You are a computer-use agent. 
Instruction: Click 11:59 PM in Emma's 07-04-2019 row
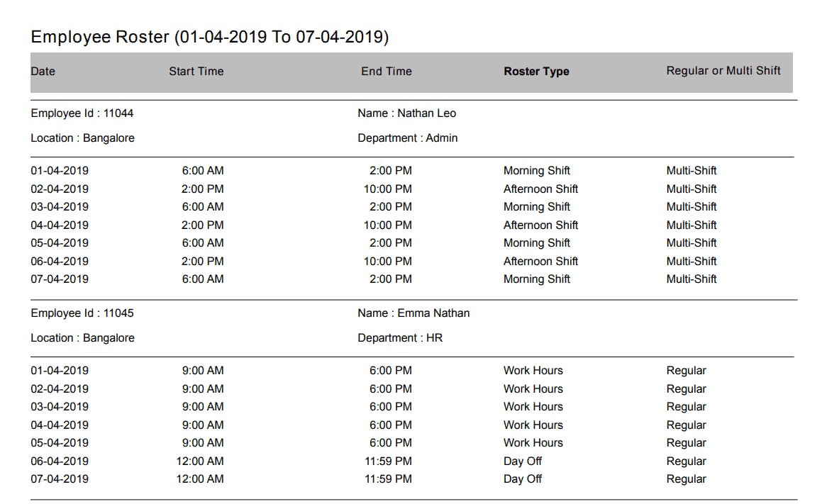point(388,479)
